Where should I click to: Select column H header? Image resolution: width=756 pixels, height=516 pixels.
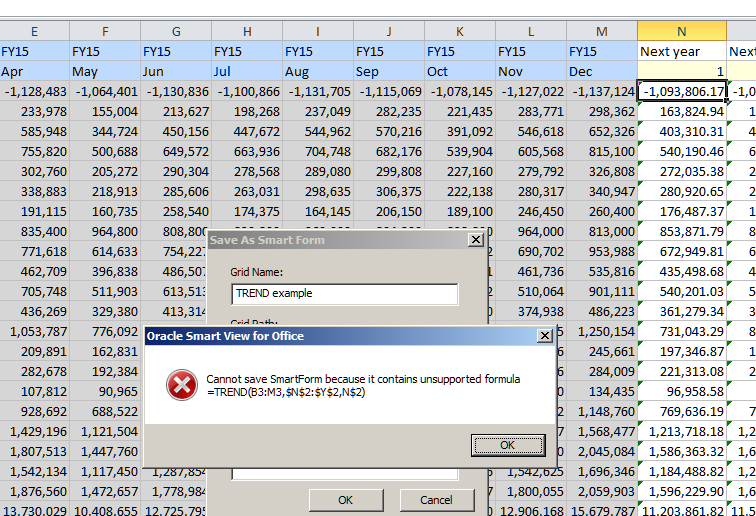[x=247, y=31]
